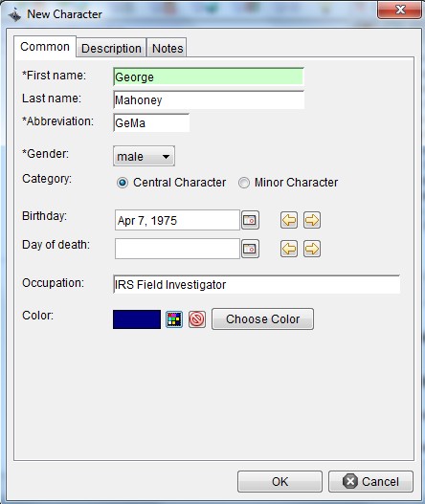The width and height of the screenshot is (425, 504).
Task: Select the Common tab
Action: 45,47
